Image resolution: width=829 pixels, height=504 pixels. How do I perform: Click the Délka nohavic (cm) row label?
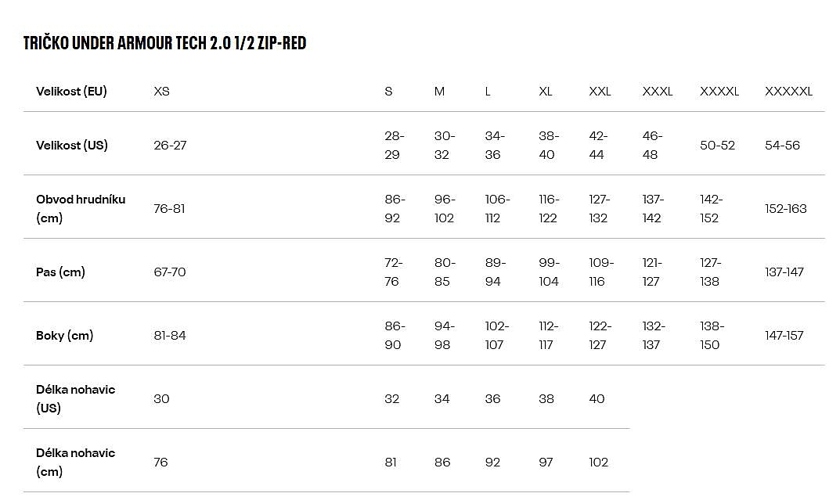(x=75, y=462)
